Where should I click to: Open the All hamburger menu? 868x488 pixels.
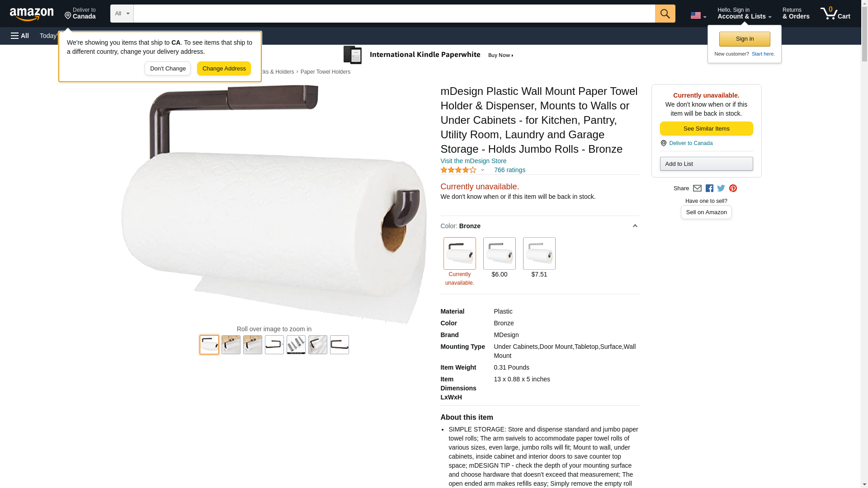[x=20, y=36]
